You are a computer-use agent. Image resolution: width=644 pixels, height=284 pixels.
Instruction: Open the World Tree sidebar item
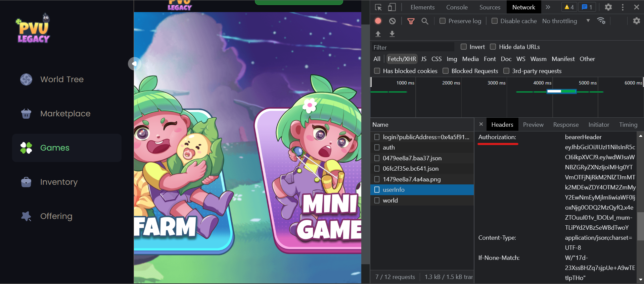point(66,79)
